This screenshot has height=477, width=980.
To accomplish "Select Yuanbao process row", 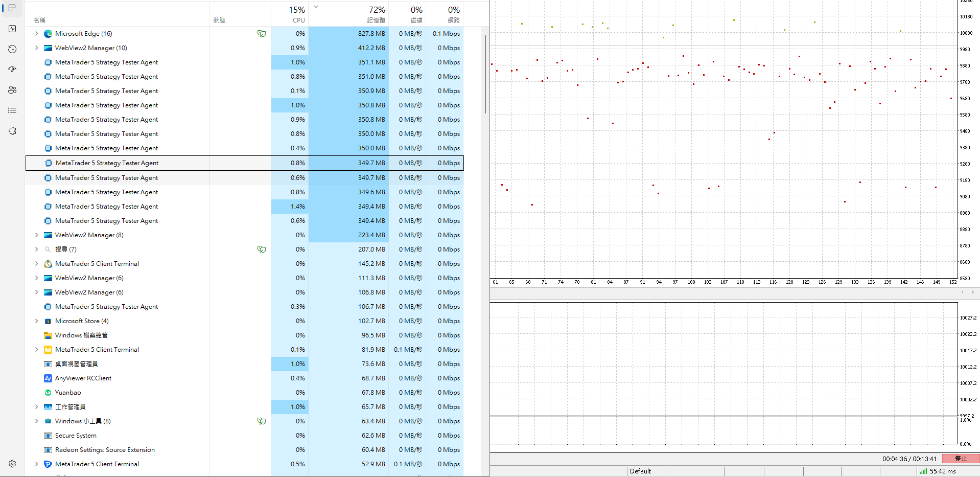I will coord(244,393).
